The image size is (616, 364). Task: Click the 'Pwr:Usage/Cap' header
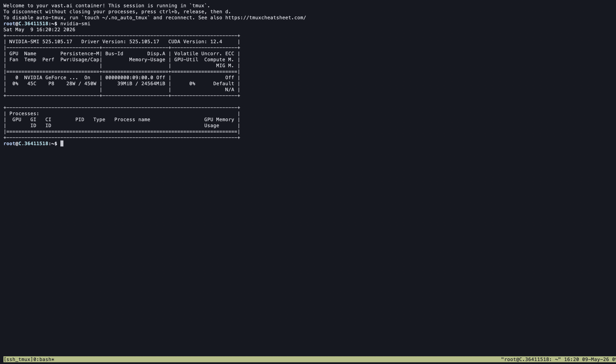(x=80, y=60)
